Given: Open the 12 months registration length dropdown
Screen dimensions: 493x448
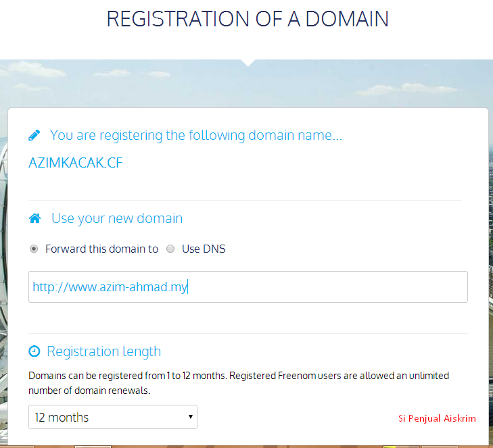Looking at the screenshot, I should [x=113, y=417].
